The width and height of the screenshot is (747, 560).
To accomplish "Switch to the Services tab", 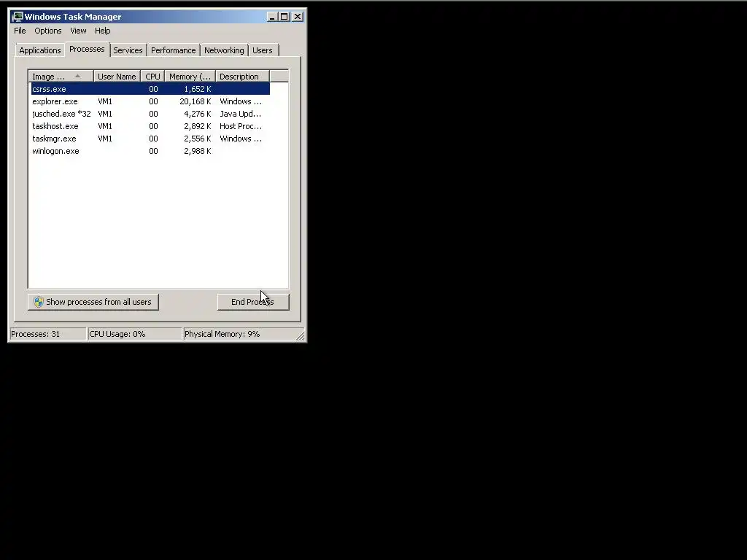I will [128, 50].
